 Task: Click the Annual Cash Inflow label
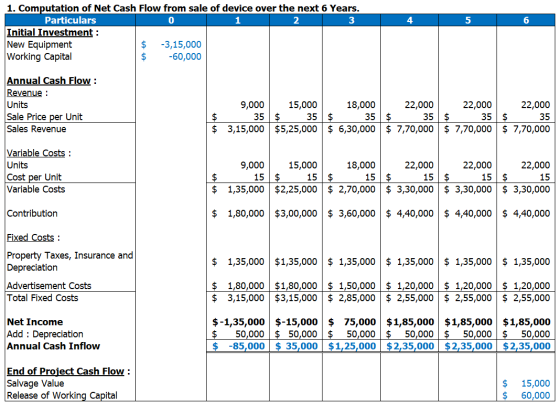[x=54, y=346]
